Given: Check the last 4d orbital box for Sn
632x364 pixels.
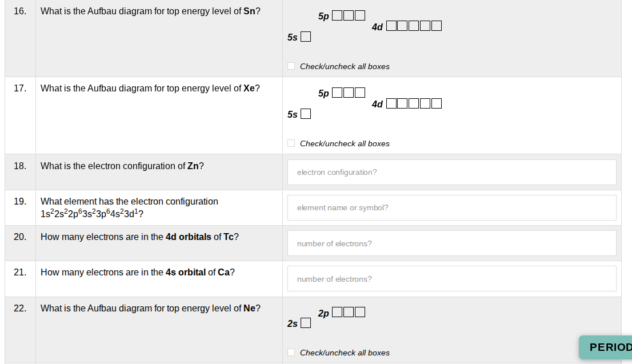Looking at the screenshot, I should (x=436, y=25).
